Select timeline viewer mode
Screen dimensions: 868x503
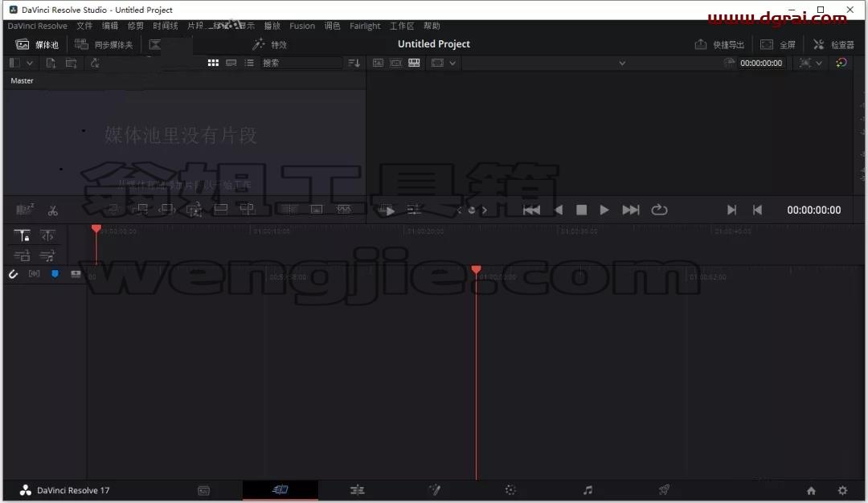coord(414,63)
